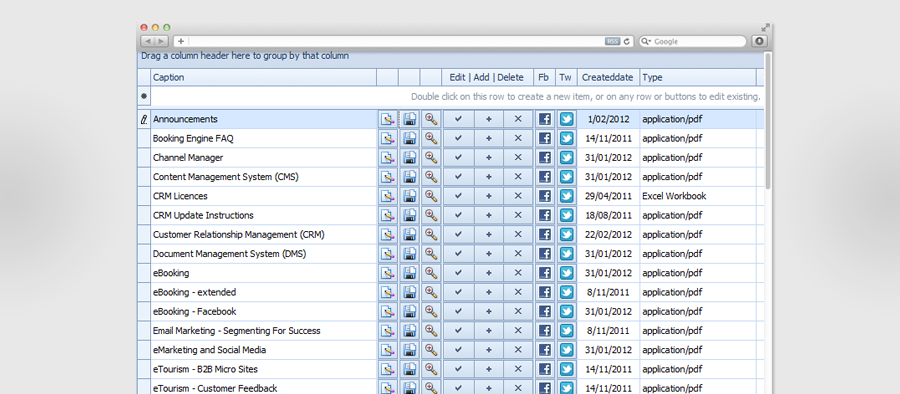Click the downloads button beside Google search
900x394 pixels.
click(759, 41)
